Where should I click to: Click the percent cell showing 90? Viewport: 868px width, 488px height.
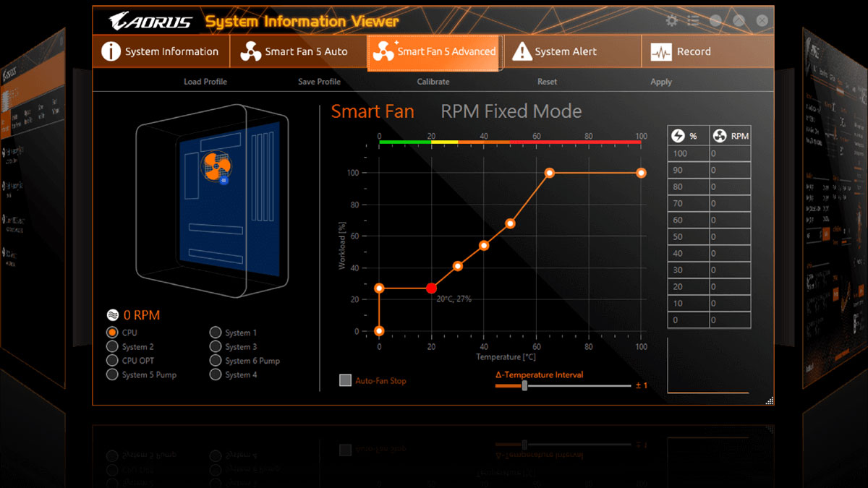(x=688, y=171)
